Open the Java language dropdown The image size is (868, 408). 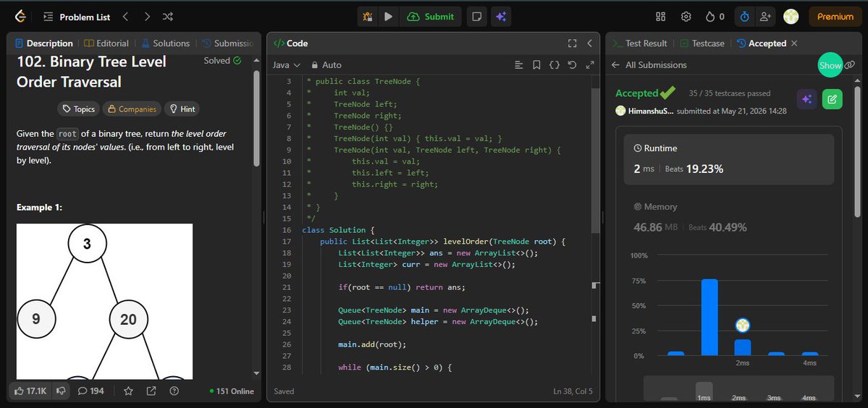click(x=286, y=64)
